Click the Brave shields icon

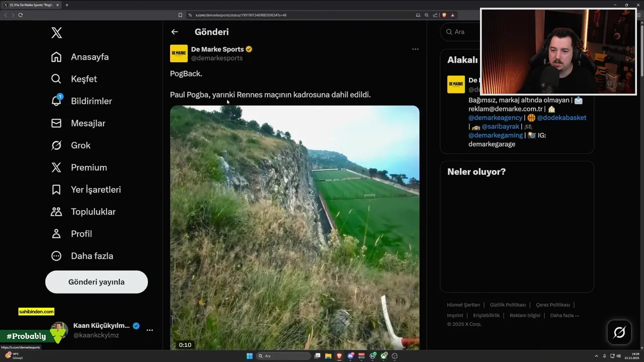(x=444, y=15)
